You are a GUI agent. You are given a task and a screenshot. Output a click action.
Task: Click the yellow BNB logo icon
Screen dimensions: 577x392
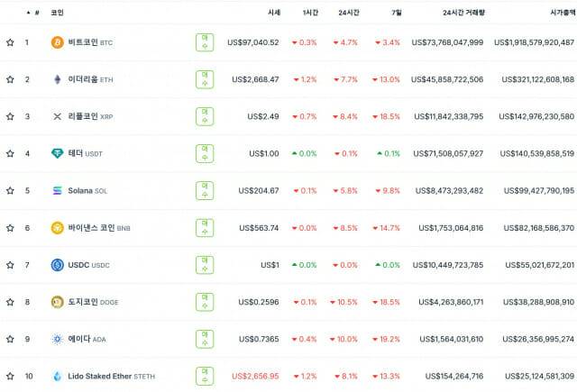[x=58, y=228]
